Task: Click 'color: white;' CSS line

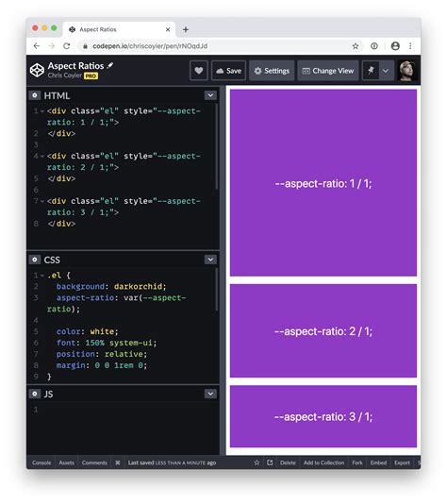Action: coord(87,331)
